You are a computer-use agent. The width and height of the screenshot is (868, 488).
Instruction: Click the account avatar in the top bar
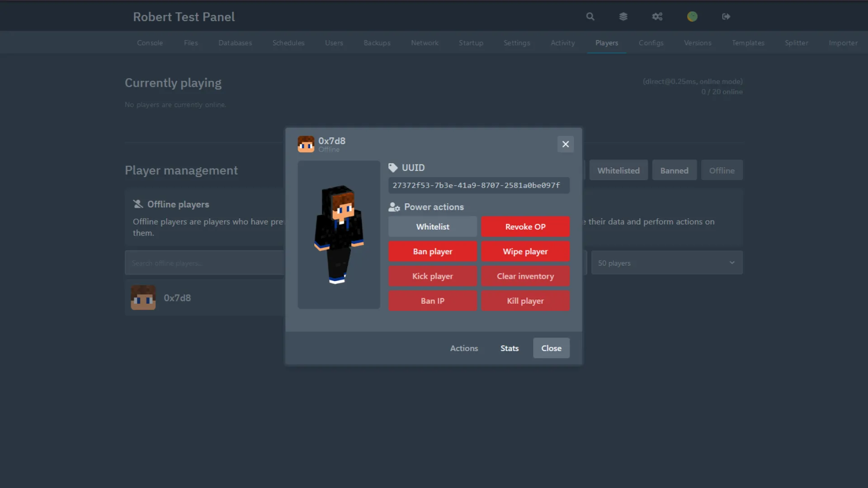692,16
